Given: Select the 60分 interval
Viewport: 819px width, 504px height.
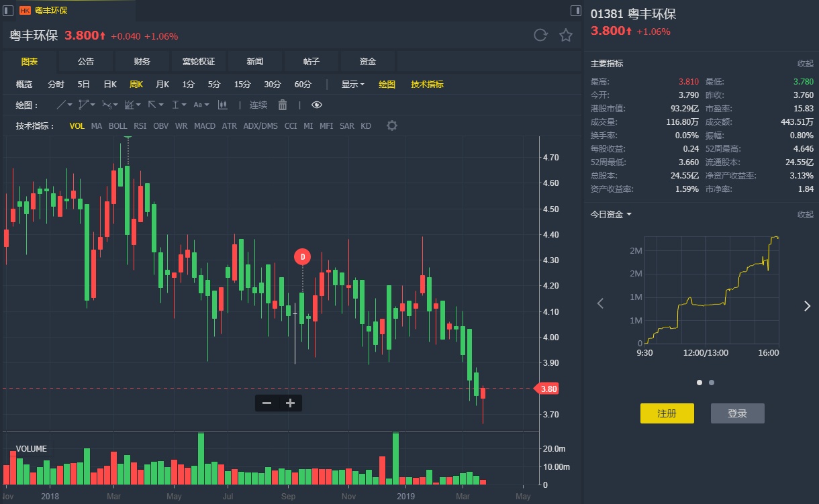Looking at the screenshot, I should point(303,85).
